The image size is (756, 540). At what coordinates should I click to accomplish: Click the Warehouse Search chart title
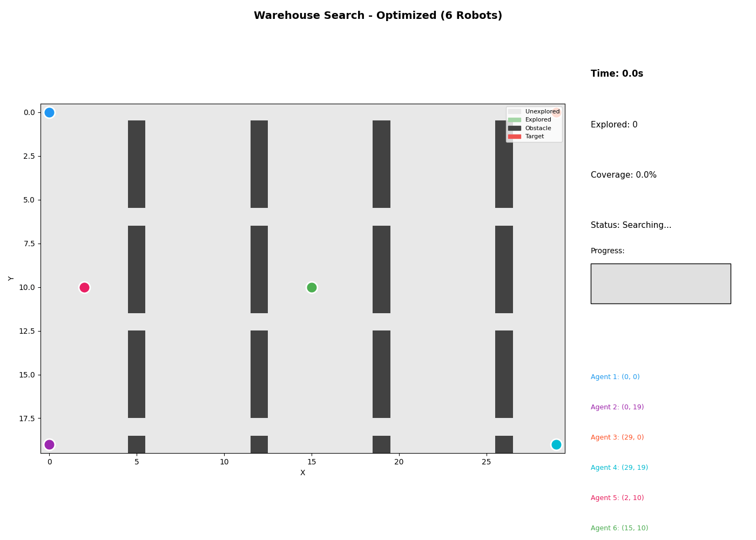(378, 16)
